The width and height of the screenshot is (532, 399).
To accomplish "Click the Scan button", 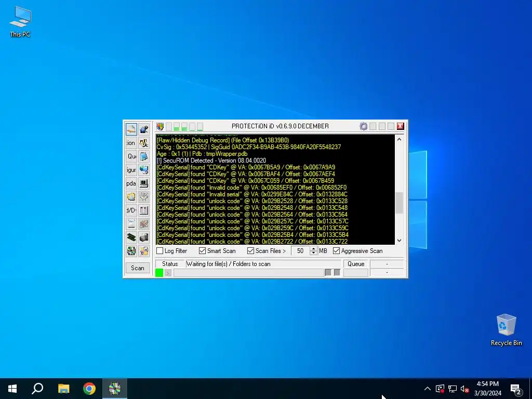I will pyautogui.click(x=137, y=268).
